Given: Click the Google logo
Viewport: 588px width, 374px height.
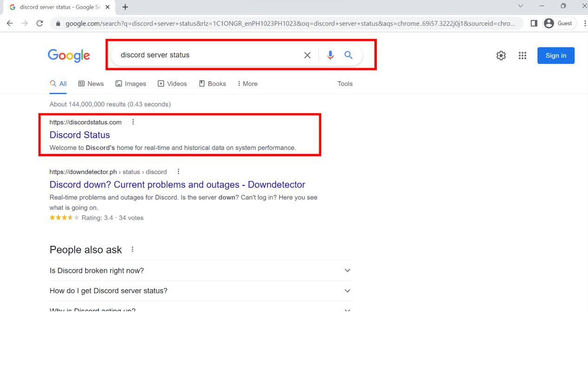Looking at the screenshot, I should point(69,55).
